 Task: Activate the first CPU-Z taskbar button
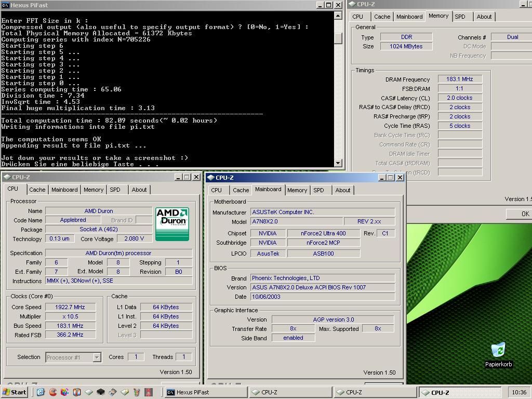291,392
